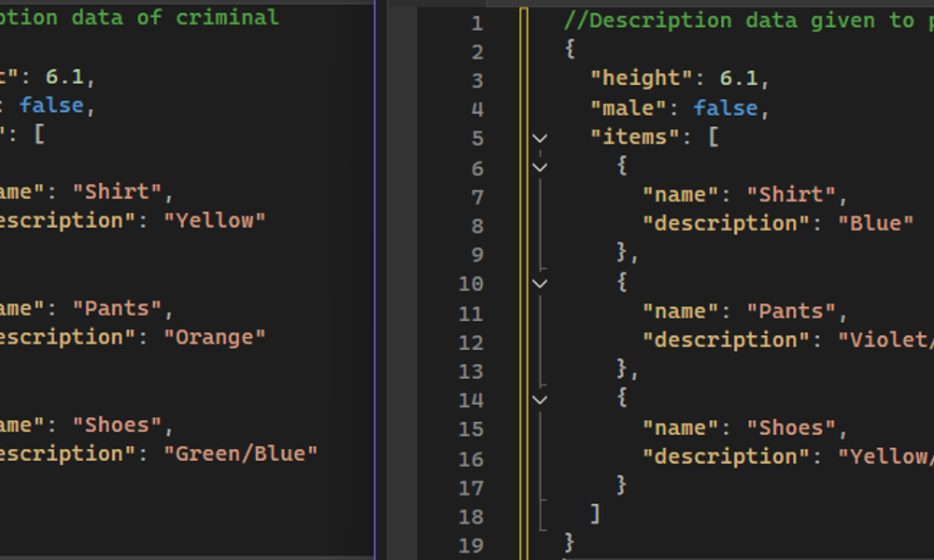Click line number 12 in the gutter
Image resolution: width=934 pixels, height=560 pixels.
472,342
